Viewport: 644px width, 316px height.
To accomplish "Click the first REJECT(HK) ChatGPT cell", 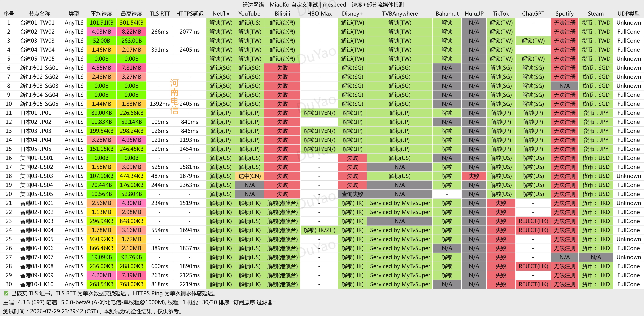I will click(x=533, y=221).
